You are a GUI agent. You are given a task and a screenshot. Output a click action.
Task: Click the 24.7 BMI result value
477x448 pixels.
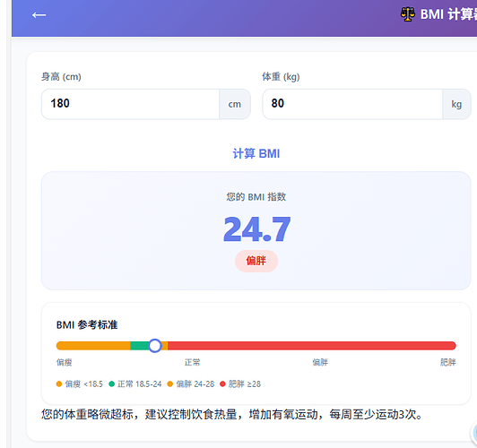(256, 229)
